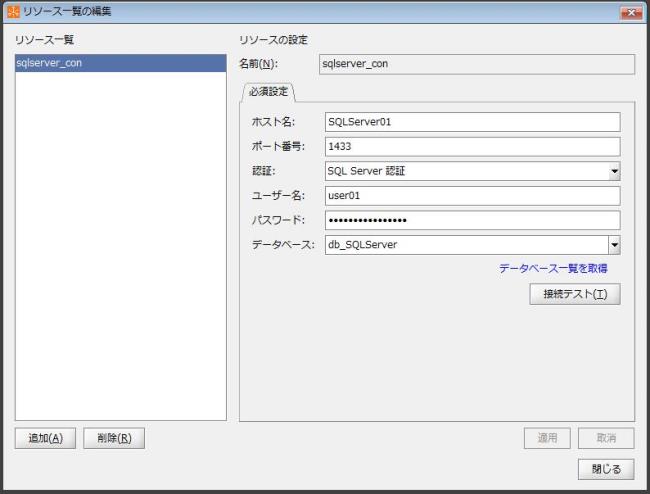Focus the ポート番号 field showing 1433
This screenshot has height=494, width=650.
[x=472, y=146]
